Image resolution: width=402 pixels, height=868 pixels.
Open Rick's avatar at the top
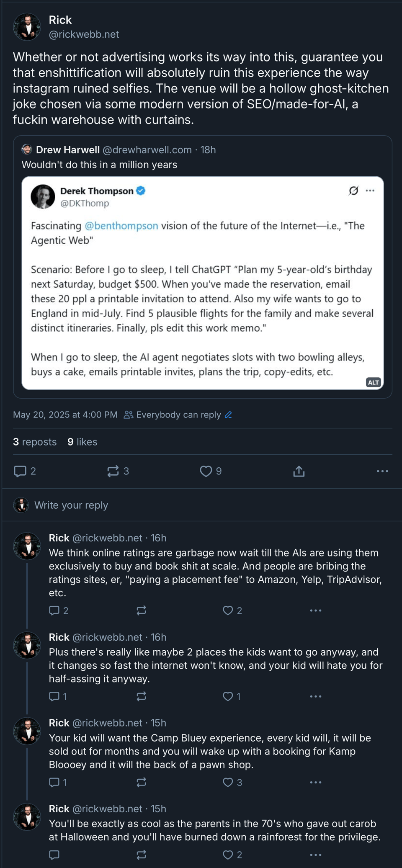[27, 27]
